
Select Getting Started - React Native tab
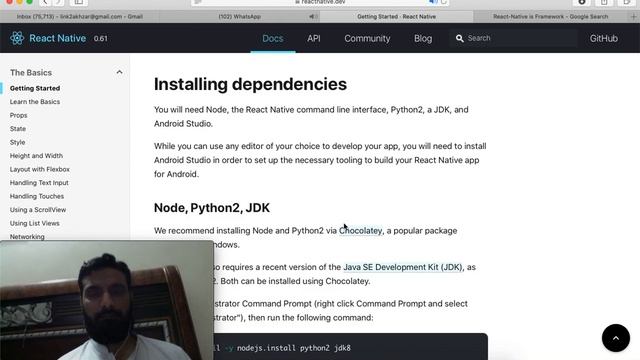(x=396, y=17)
